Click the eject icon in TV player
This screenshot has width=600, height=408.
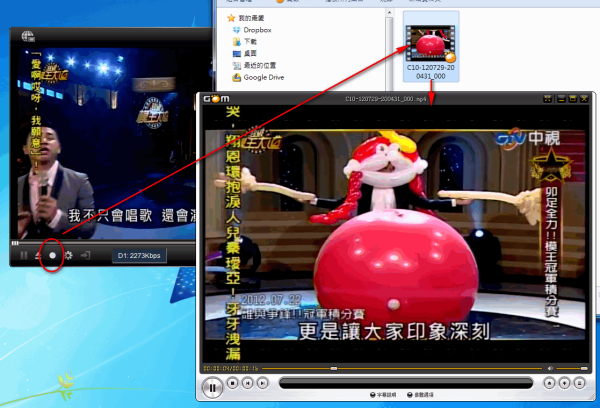[x=38, y=255]
